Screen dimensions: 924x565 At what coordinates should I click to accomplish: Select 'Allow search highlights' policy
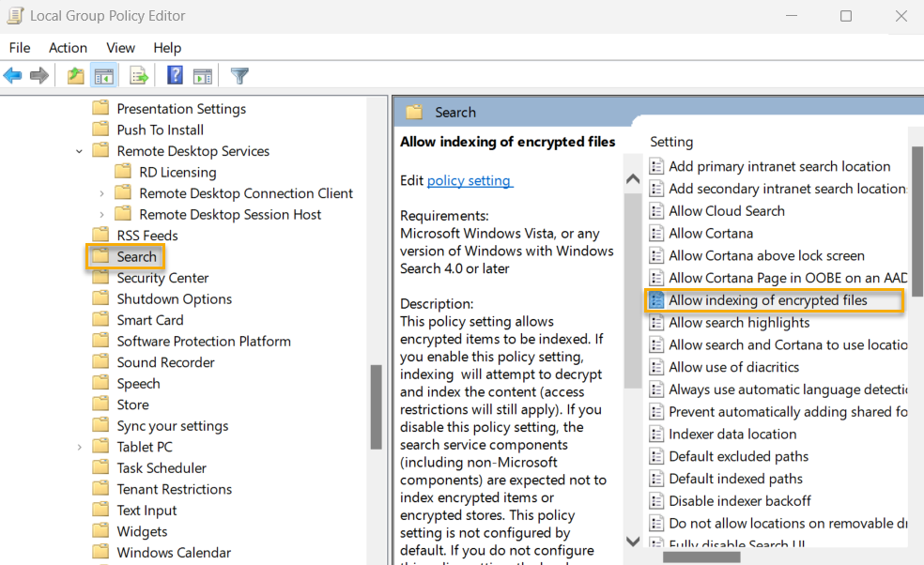point(738,322)
